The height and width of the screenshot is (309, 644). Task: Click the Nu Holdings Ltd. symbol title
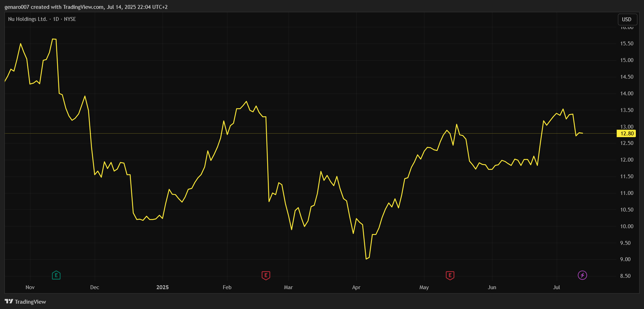point(28,19)
